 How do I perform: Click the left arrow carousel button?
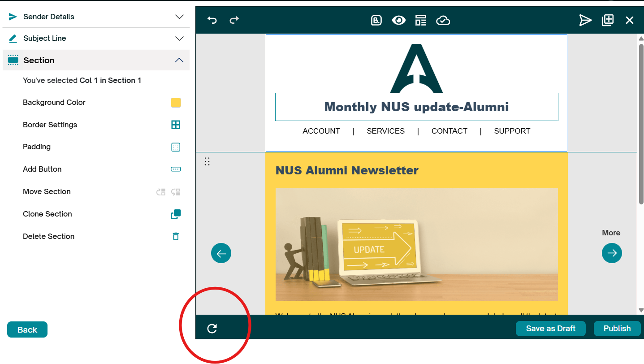click(221, 253)
